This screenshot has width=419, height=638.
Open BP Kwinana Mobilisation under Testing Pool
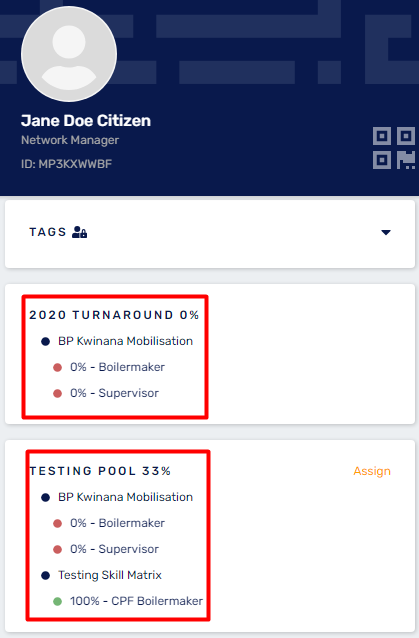[x=125, y=497]
